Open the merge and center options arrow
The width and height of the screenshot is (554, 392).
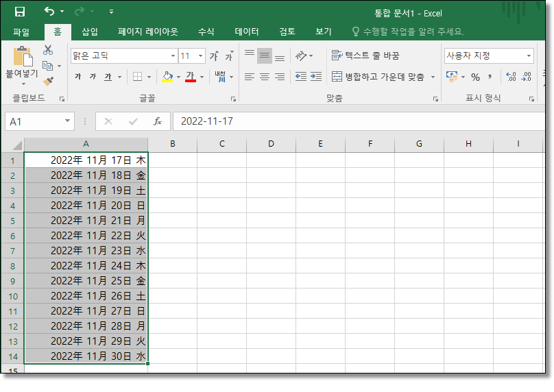pos(433,77)
